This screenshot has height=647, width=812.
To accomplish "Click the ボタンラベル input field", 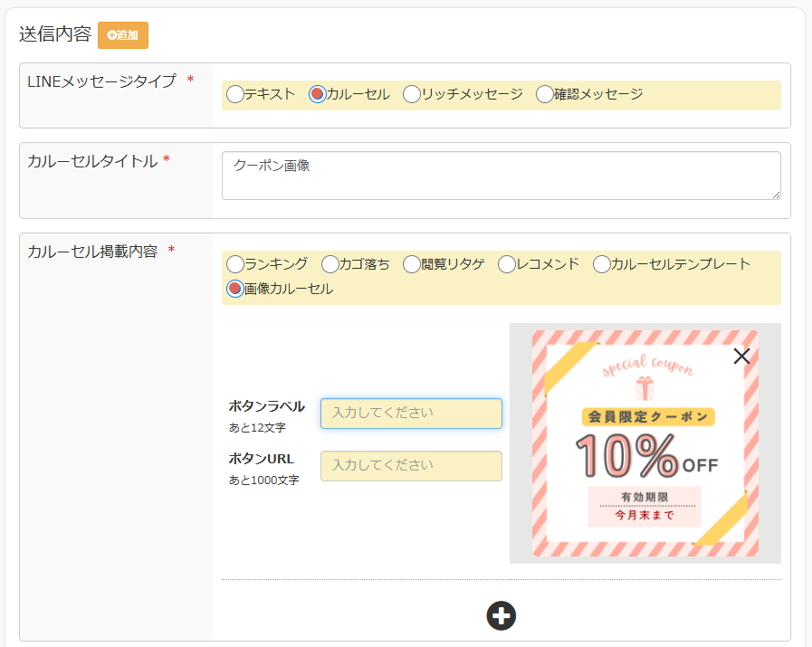I will (411, 414).
